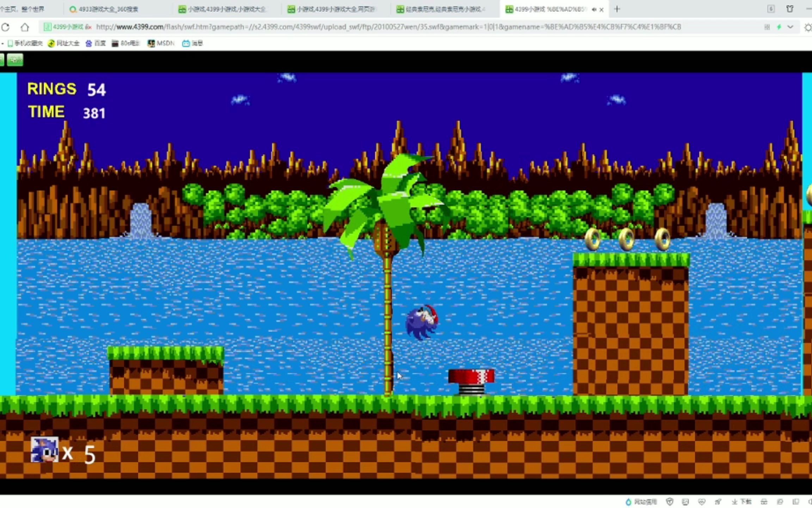This screenshot has width=812, height=508.
Task: Click the spinning Sonic character
Action: [422, 322]
